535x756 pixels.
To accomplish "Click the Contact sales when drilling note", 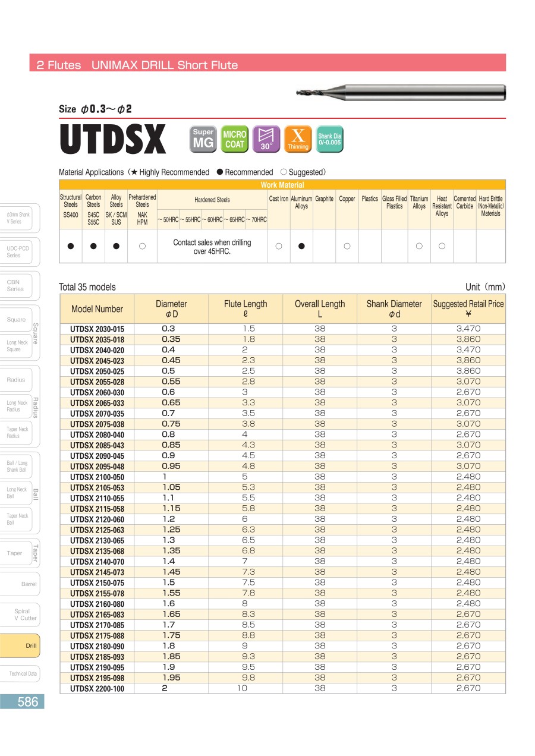I will pos(212,247).
